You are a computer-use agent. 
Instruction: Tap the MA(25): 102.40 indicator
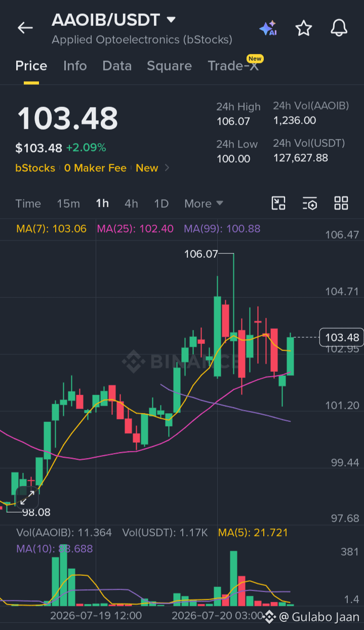pos(135,228)
